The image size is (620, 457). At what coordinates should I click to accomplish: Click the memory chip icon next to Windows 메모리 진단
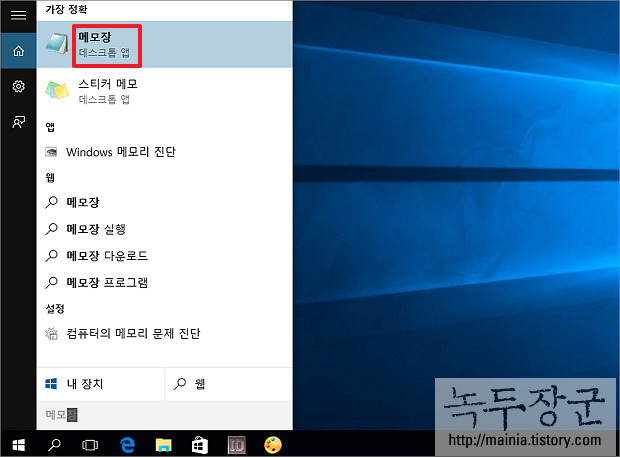click(51, 152)
